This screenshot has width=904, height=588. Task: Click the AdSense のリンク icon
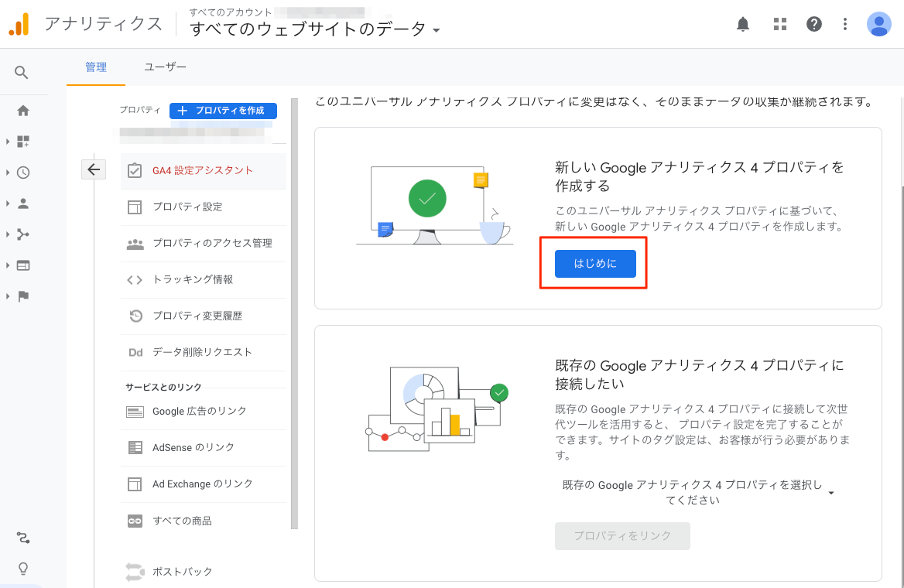click(135, 448)
